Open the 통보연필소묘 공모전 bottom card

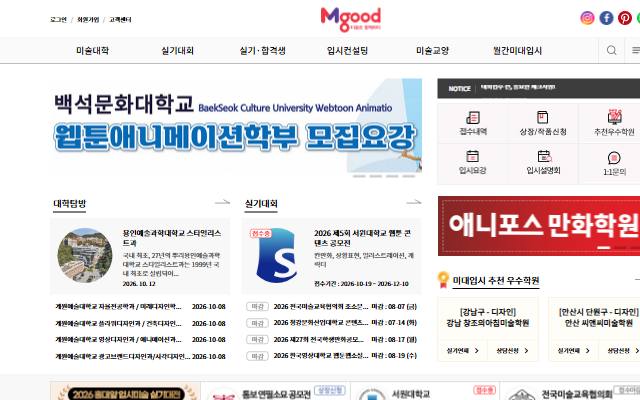pyautogui.click(x=276, y=391)
